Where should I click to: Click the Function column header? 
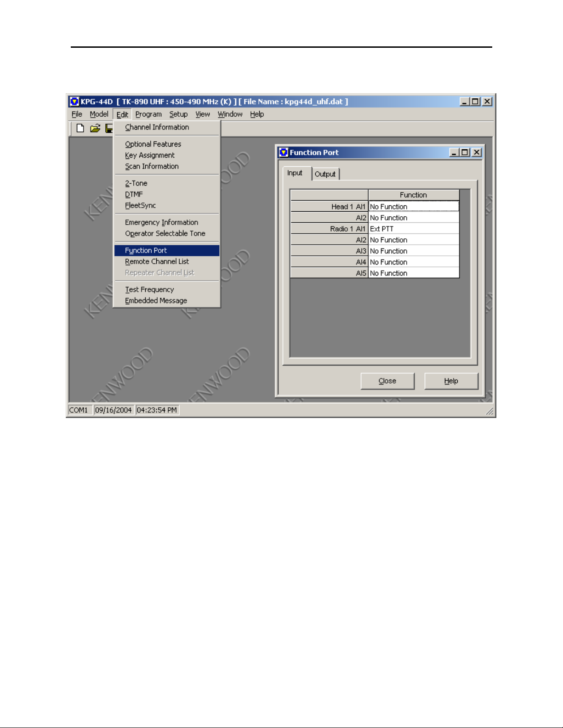coord(414,195)
